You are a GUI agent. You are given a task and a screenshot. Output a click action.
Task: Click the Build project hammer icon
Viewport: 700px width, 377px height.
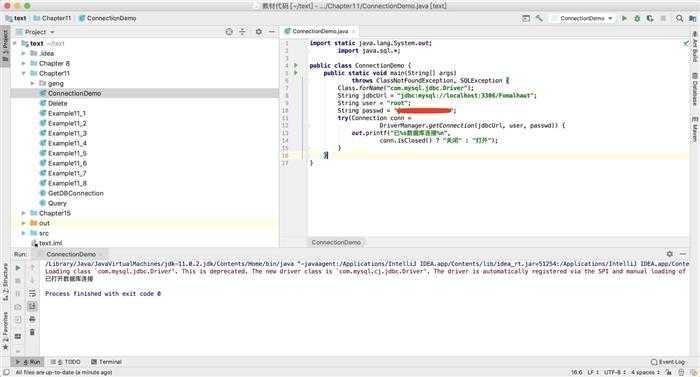539,18
